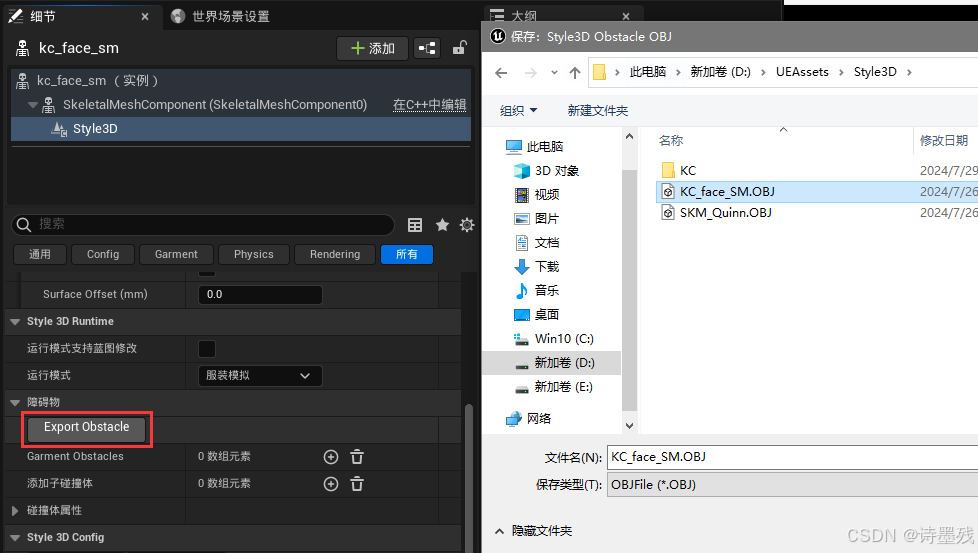978x553 pixels.
Task: Click the details panel vertical scrollbar
Action: [468, 477]
